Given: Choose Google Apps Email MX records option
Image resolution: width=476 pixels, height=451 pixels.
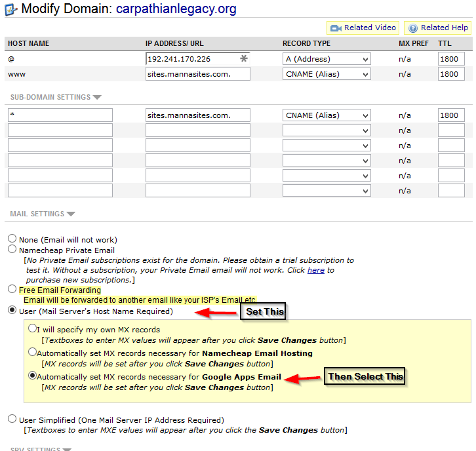Looking at the screenshot, I should click(32, 376).
